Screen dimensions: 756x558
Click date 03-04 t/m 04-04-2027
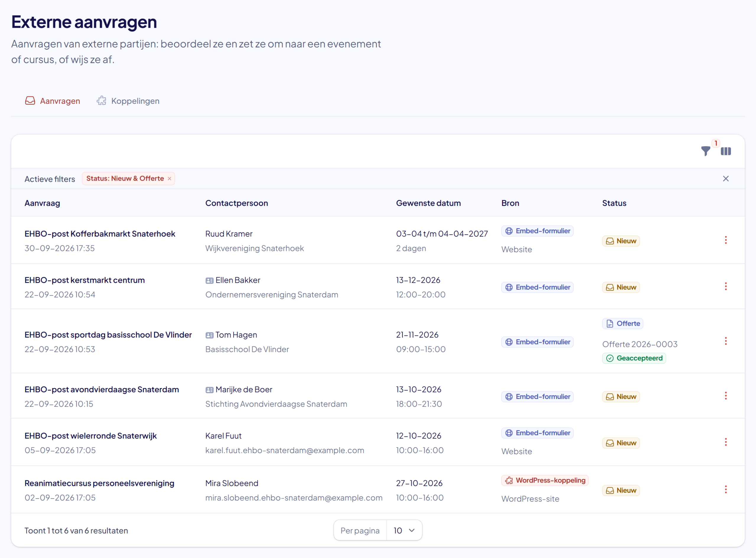coord(442,234)
